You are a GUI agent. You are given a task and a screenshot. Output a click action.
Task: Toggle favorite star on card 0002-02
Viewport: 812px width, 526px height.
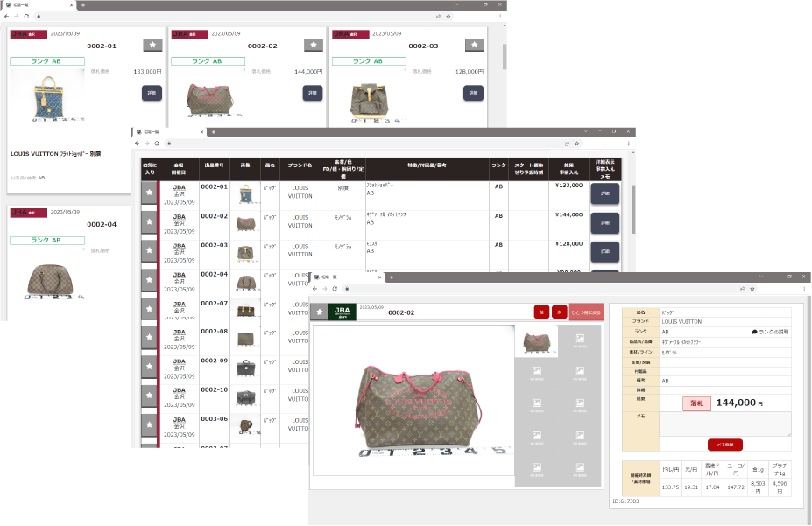314,45
